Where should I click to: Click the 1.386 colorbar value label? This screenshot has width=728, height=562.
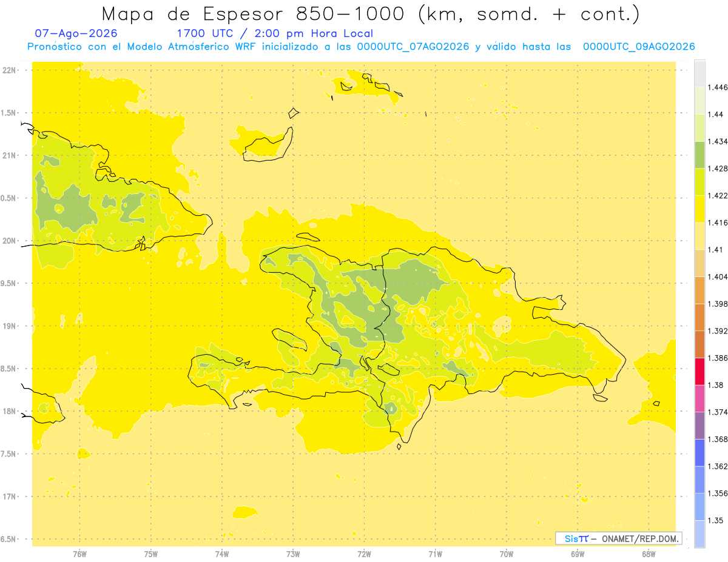[717, 358]
